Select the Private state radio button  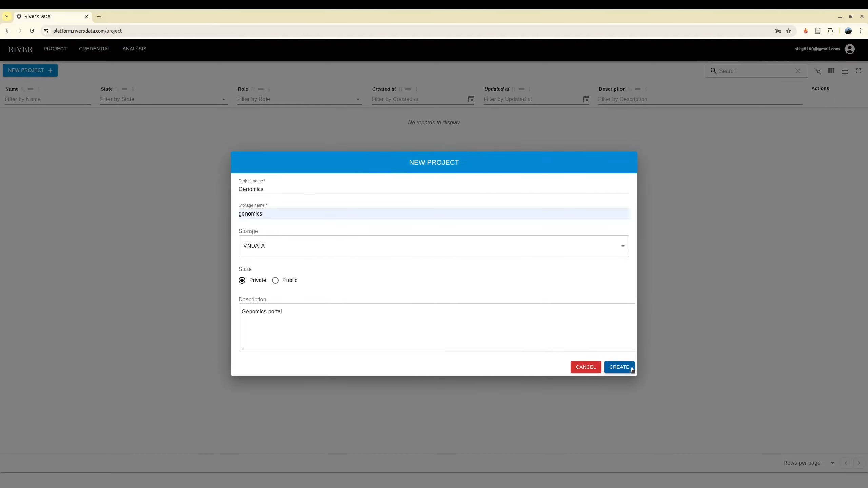point(242,280)
